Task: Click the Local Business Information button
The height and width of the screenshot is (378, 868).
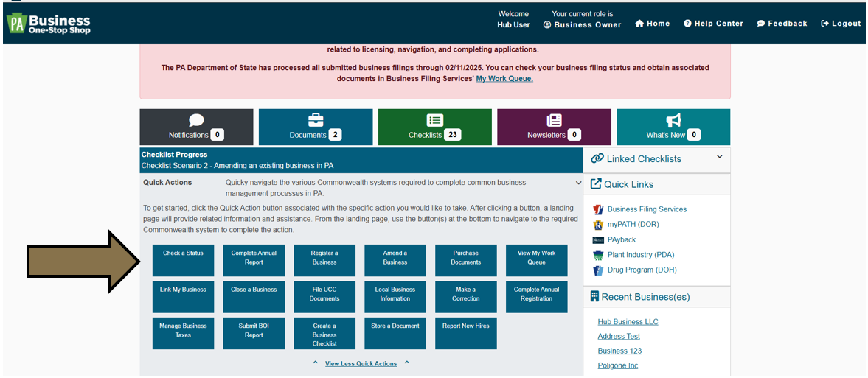Action: click(x=395, y=297)
